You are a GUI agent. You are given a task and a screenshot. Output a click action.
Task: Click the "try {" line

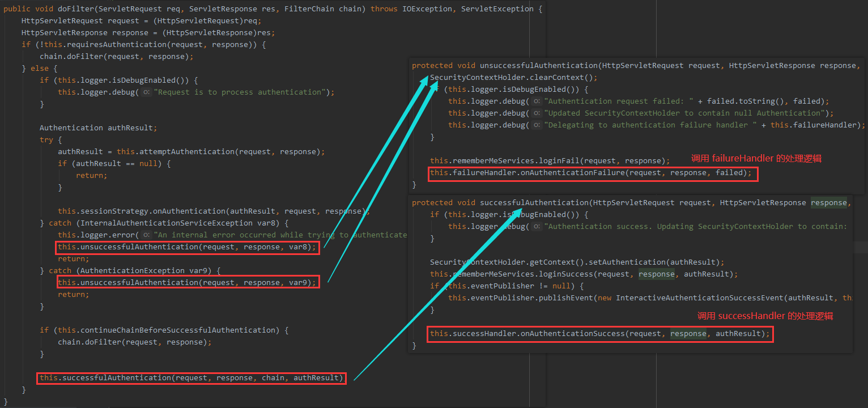click(51, 140)
